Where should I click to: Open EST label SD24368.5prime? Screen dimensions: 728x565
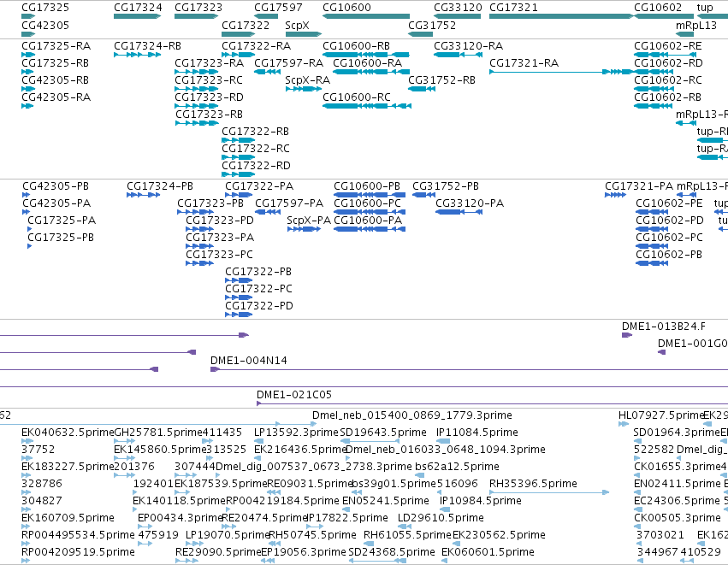(392, 552)
